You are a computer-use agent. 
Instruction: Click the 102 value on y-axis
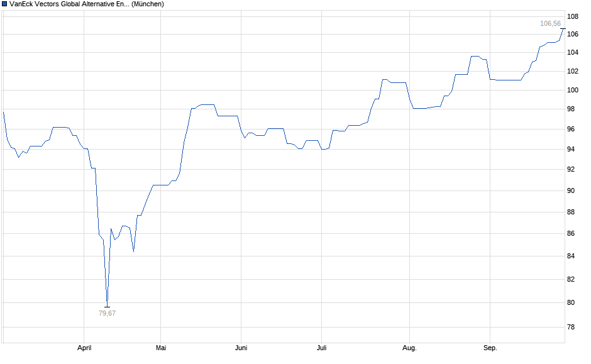pyautogui.click(x=573, y=71)
